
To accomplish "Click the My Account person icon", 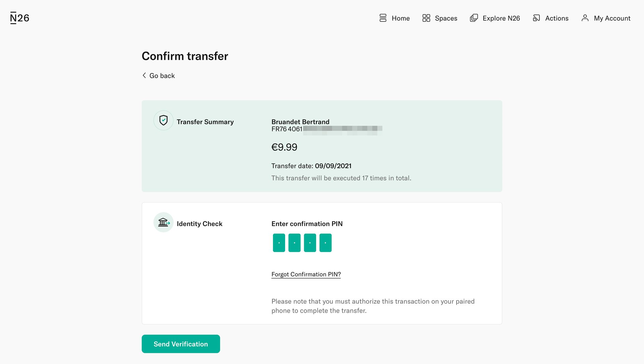I will click(585, 18).
